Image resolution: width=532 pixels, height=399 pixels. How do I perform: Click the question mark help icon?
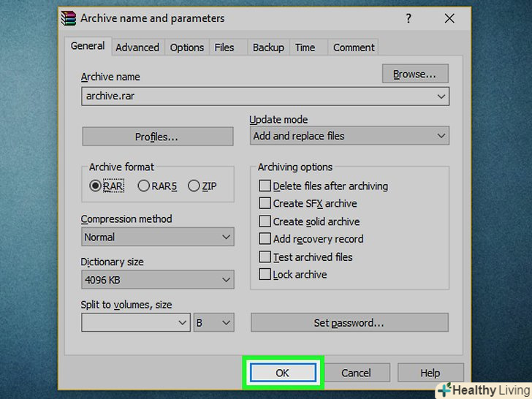408,18
